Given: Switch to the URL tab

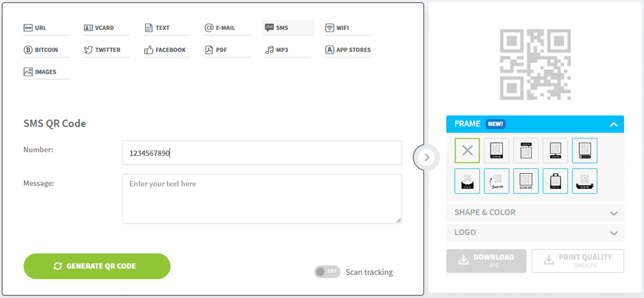Looking at the screenshot, I should (x=41, y=28).
